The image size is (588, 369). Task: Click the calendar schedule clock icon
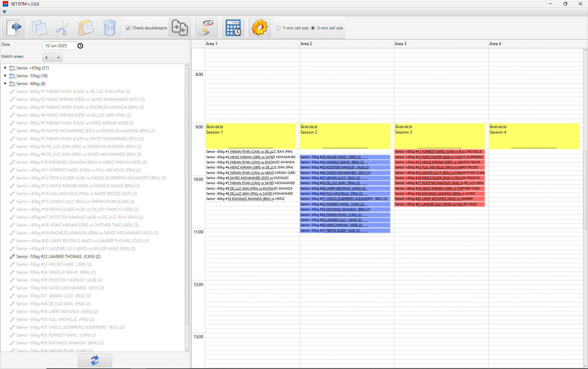pyautogui.click(x=233, y=28)
